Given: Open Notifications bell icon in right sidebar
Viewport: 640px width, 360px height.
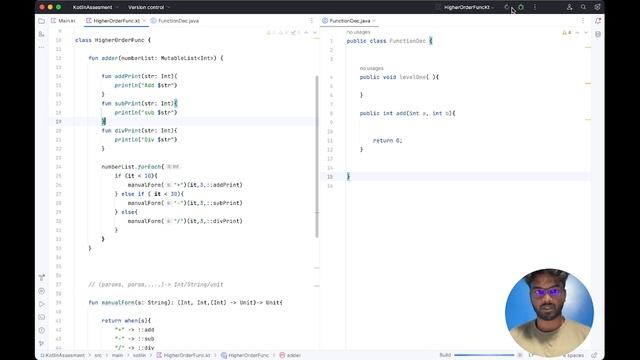Looking at the screenshot, I should (x=598, y=21).
